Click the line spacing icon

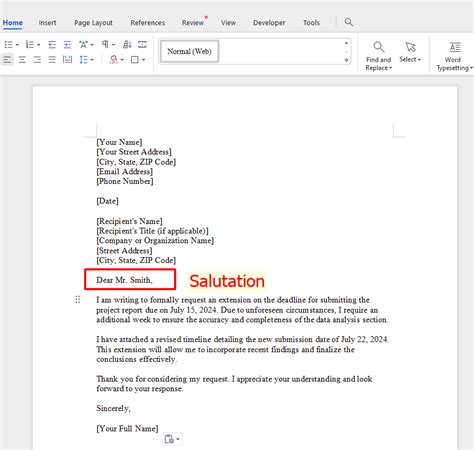pos(83,60)
